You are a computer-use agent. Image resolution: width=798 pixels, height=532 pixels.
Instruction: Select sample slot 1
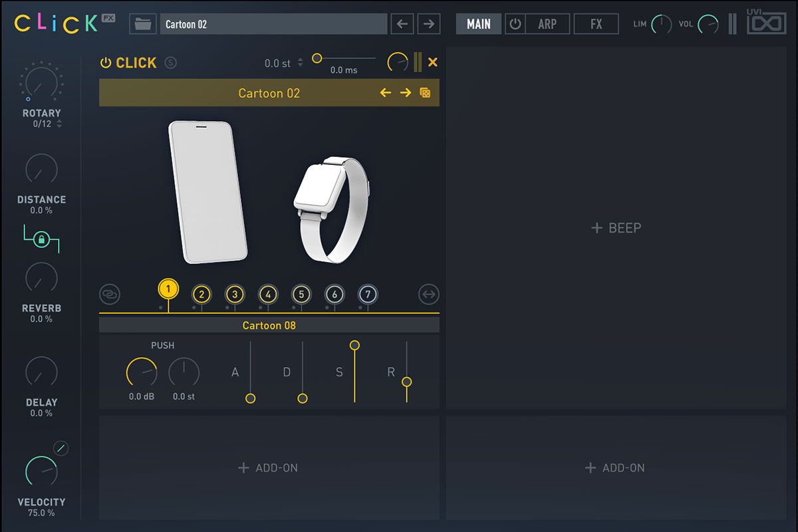click(x=169, y=289)
